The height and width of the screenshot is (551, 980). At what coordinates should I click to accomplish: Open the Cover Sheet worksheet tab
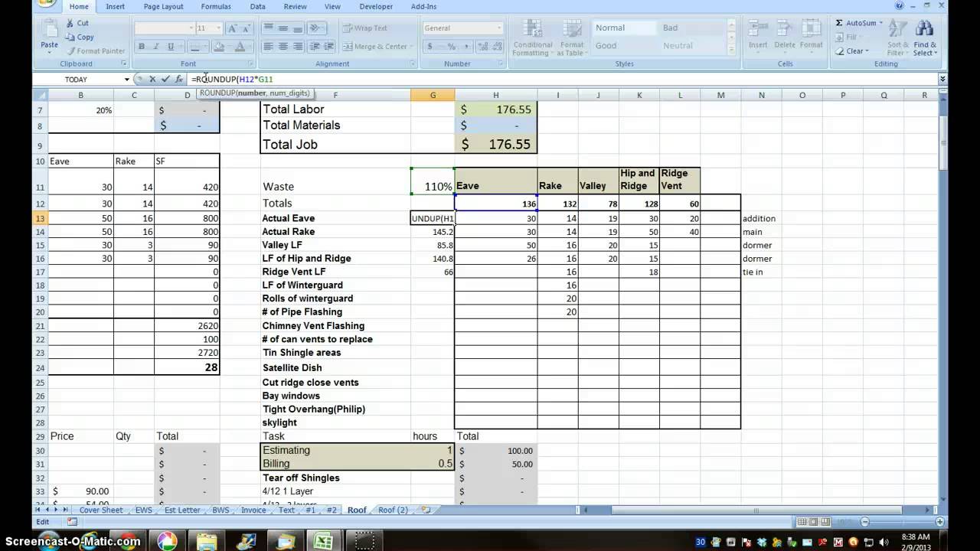tap(101, 510)
